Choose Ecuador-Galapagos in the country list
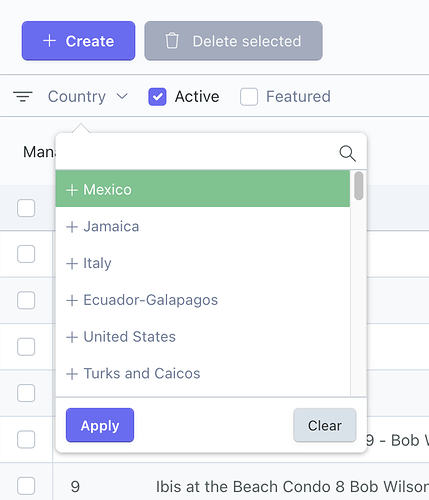This screenshot has height=500, width=429. [203, 300]
